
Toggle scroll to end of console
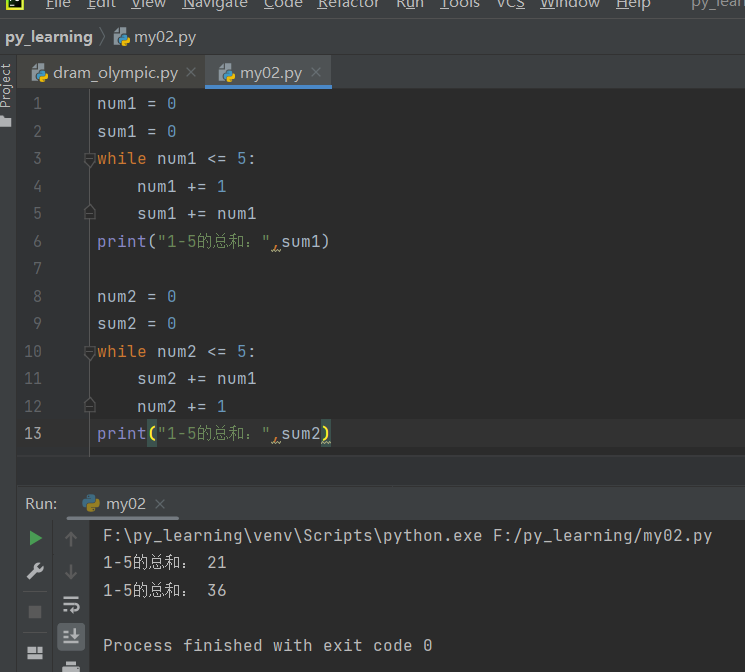[71, 636]
